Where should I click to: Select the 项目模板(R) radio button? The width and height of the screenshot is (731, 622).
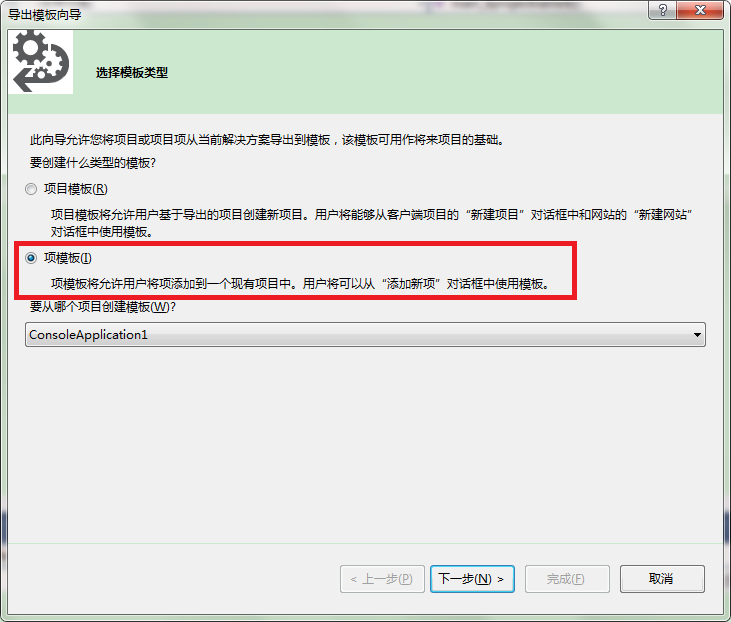[x=31, y=189]
